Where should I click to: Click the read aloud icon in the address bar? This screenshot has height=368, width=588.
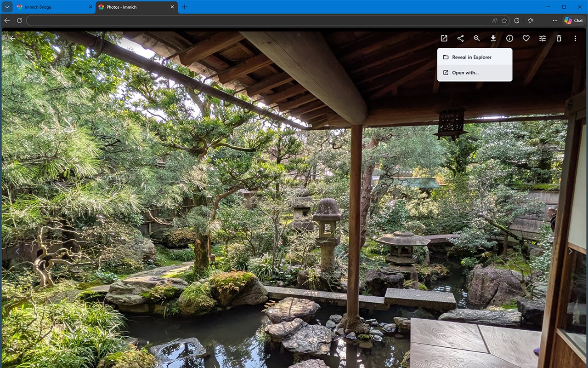click(495, 20)
